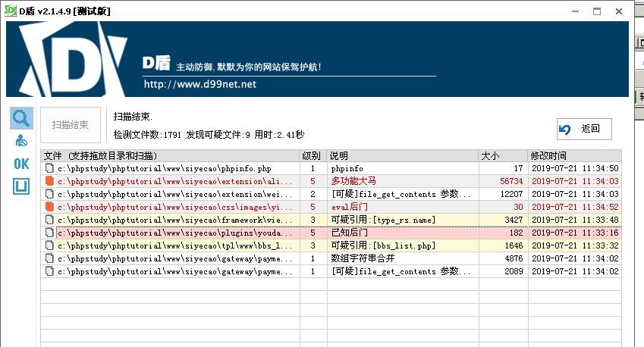This screenshot has width=644, height=347.
Task: Select the siyecao\extension\wei file path
Action: (175, 195)
